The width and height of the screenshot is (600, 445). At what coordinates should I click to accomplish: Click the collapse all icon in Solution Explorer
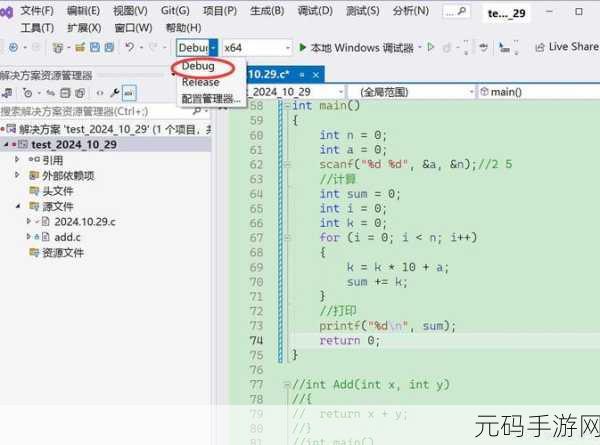coord(65,93)
